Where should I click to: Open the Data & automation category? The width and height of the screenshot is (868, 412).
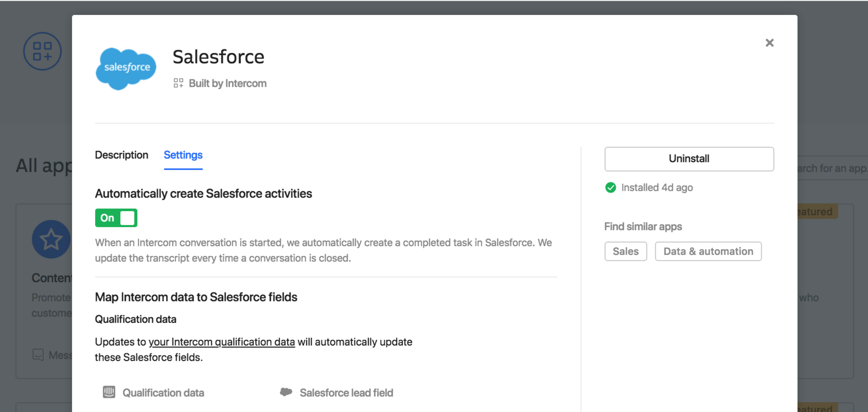tap(708, 251)
